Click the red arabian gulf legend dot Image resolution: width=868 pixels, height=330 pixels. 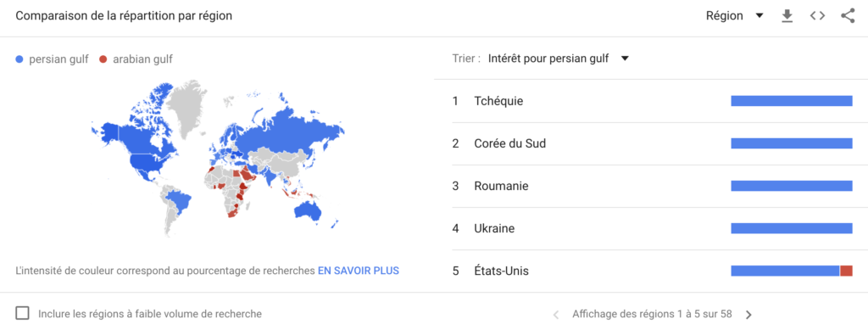point(103,59)
